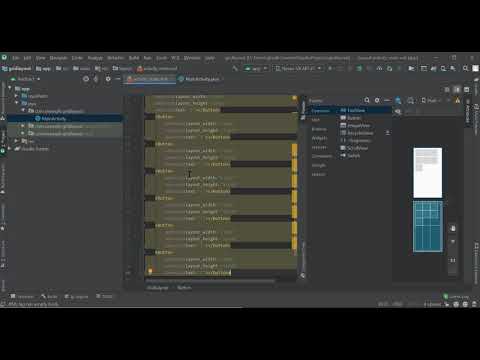Click the expand/collapse all project tree icon
This screenshot has width=480, height=360.
click(96, 79)
